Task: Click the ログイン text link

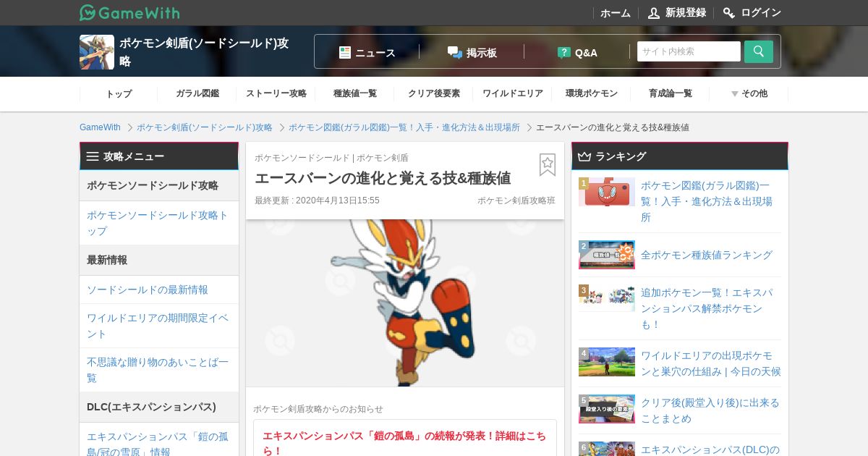Action: click(761, 13)
